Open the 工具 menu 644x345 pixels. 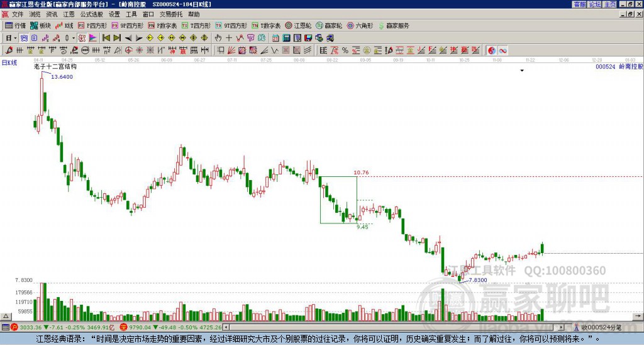point(131,14)
